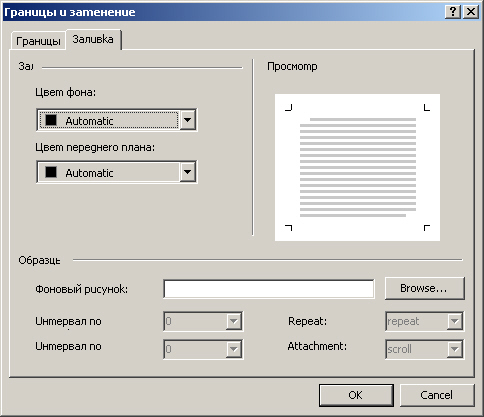Screen dimensions: 484x417
Task: Open the Цвет переднего плана dropdown arrow
Action: 188,172
